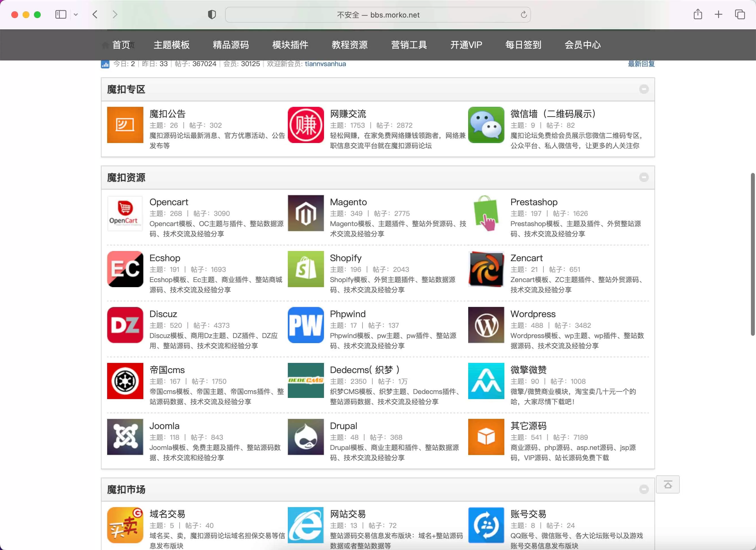Select 营销工具 navigation item
The width and height of the screenshot is (756, 550).
pos(409,45)
